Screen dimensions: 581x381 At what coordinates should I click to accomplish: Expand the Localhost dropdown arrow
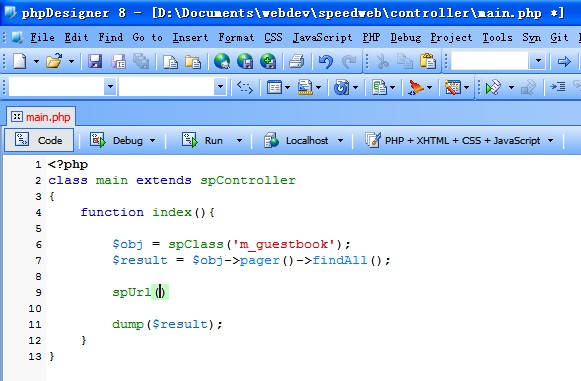tap(340, 140)
